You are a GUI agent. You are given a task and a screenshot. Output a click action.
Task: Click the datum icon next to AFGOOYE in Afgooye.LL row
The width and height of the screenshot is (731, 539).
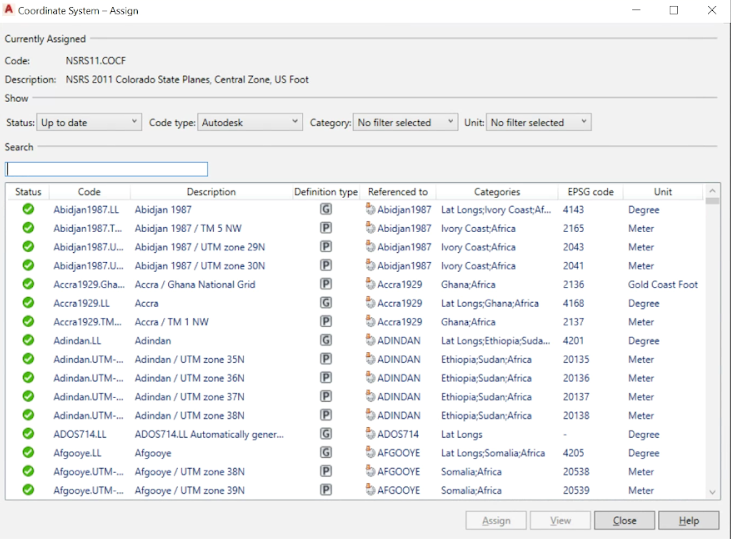point(370,453)
